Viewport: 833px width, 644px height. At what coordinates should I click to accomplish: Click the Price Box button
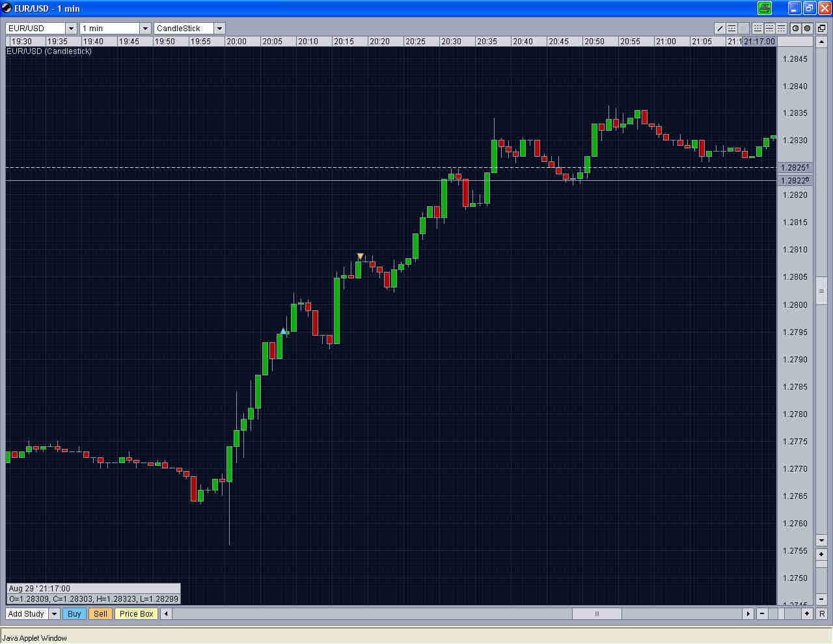tap(137, 613)
